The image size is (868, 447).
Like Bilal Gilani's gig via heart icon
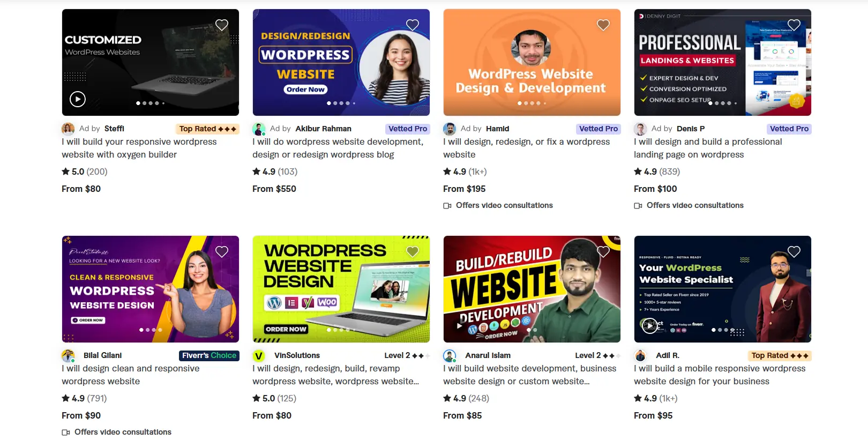coord(222,251)
